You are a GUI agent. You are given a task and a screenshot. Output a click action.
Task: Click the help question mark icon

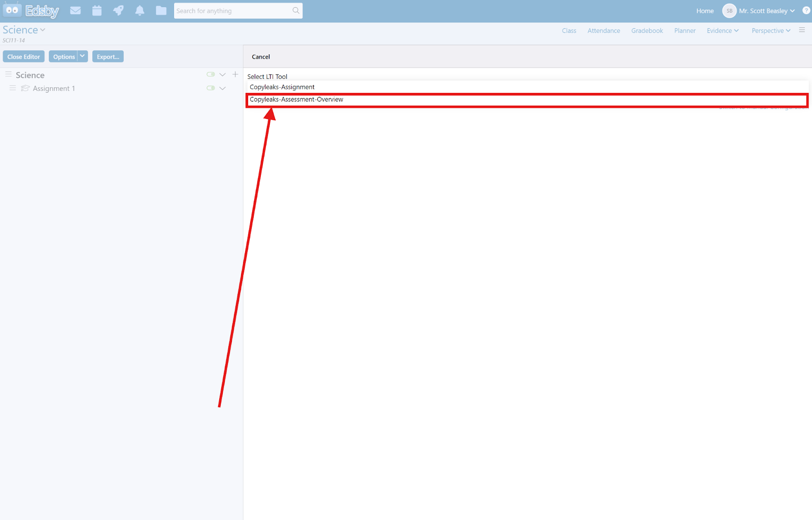806,10
